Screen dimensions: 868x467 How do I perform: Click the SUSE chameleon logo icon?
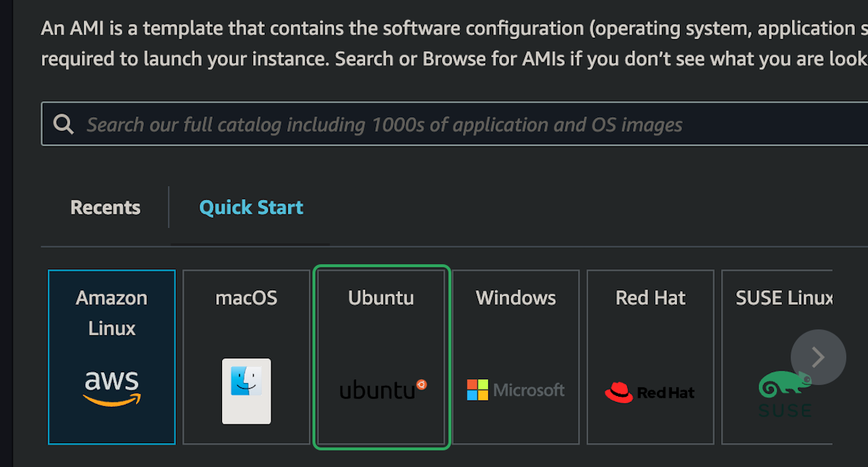785,393
